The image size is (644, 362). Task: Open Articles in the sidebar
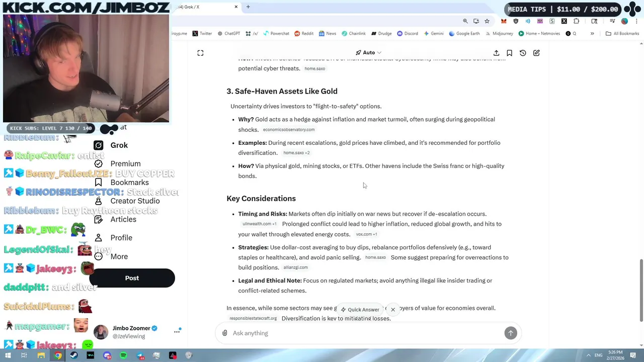[123, 219]
